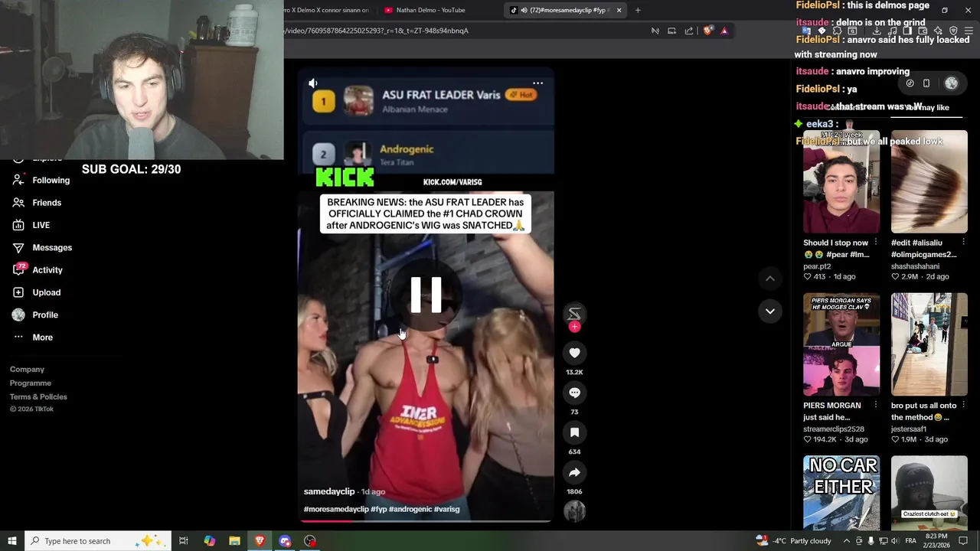This screenshot has width=980, height=551.
Task: Follow the creator via red plus badge
Action: 574,327
